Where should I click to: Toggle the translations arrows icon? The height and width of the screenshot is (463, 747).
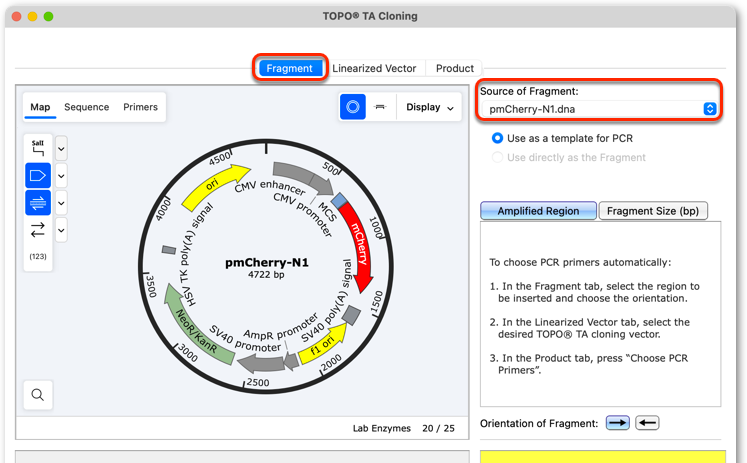coord(38,230)
